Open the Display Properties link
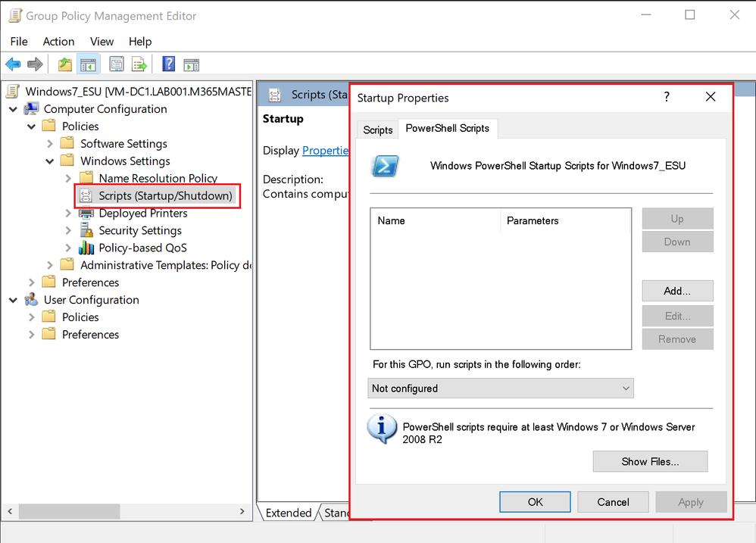 pyautogui.click(x=326, y=150)
